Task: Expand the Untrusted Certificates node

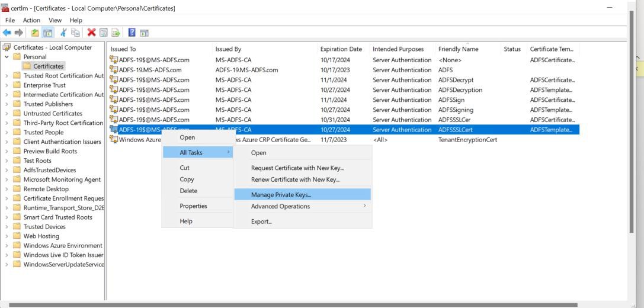Action: tap(7, 113)
